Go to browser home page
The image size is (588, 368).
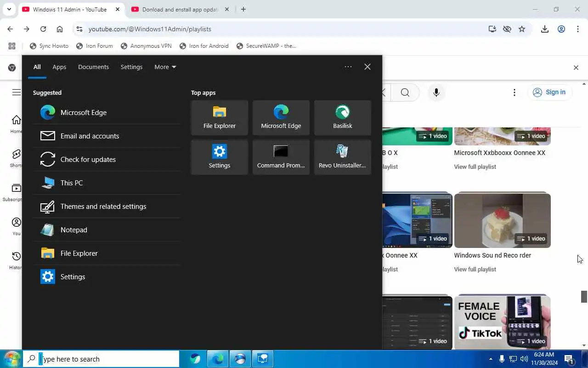60,29
